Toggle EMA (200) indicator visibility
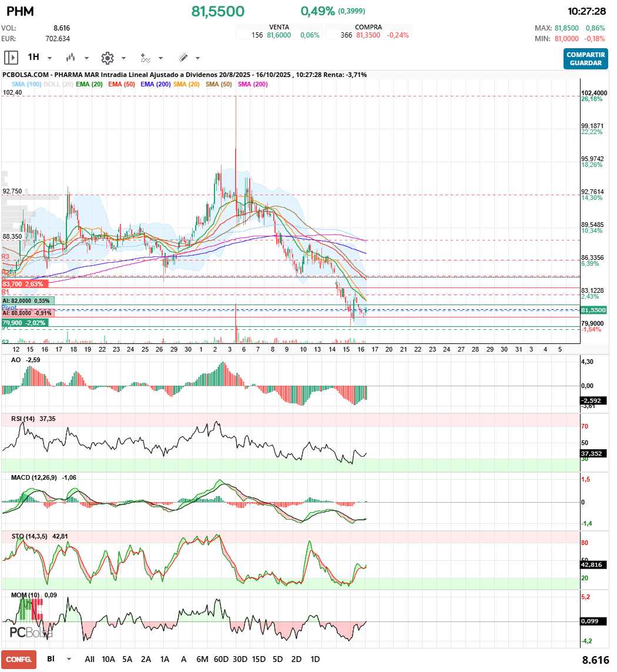This screenshot has height=672, width=617. click(x=156, y=85)
